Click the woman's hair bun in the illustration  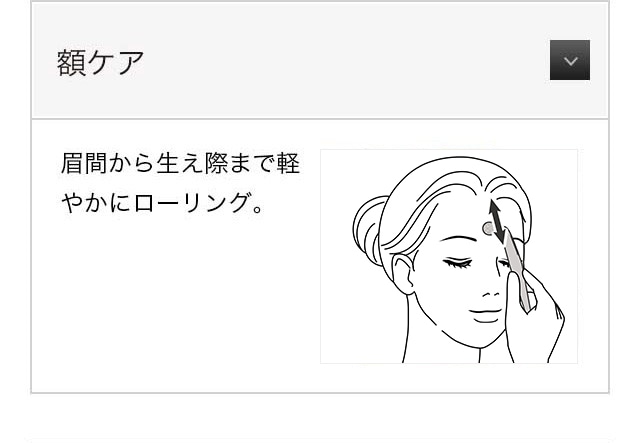[367, 229]
